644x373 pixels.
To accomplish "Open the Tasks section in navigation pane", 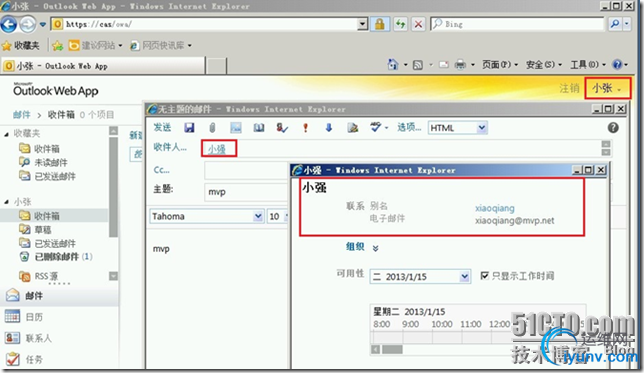I will (x=60, y=359).
